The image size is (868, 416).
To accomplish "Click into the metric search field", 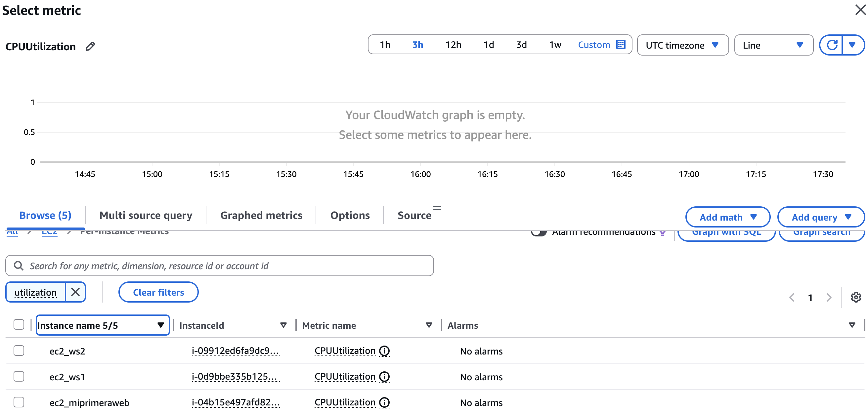I will tap(219, 266).
